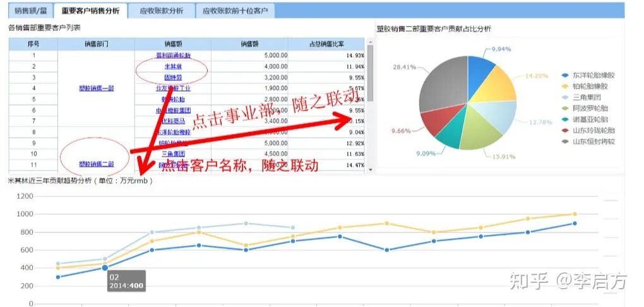Toggle the 东洋轮胎橡胶 legend entry
This screenshot has height=307, width=644.
coord(588,75)
